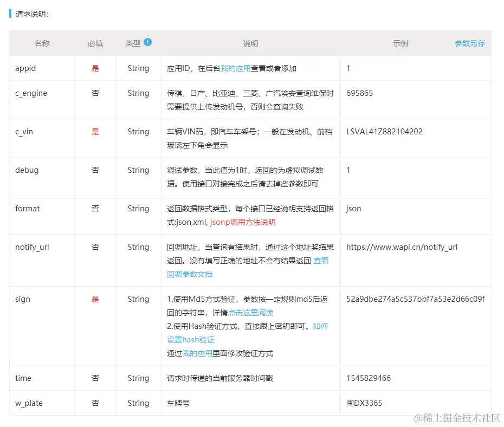The image size is (504, 427).
Task: Click the red 是 in c_vin row
Action: pos(95,132)
